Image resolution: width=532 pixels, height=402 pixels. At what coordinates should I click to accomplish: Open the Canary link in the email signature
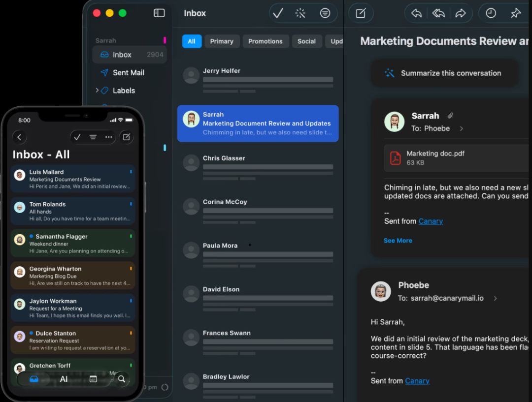pos(431,221)
